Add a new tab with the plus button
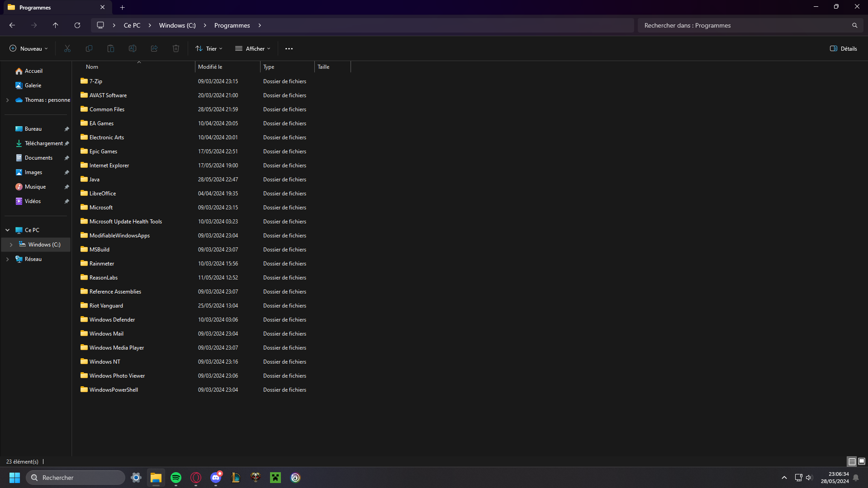 coord(123,7)
